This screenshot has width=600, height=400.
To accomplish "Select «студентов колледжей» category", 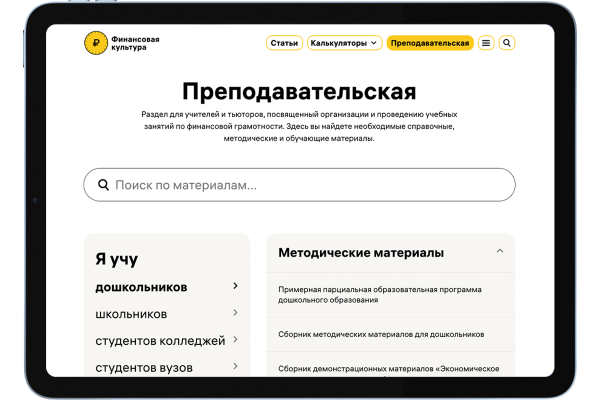I will coord(160,341).
